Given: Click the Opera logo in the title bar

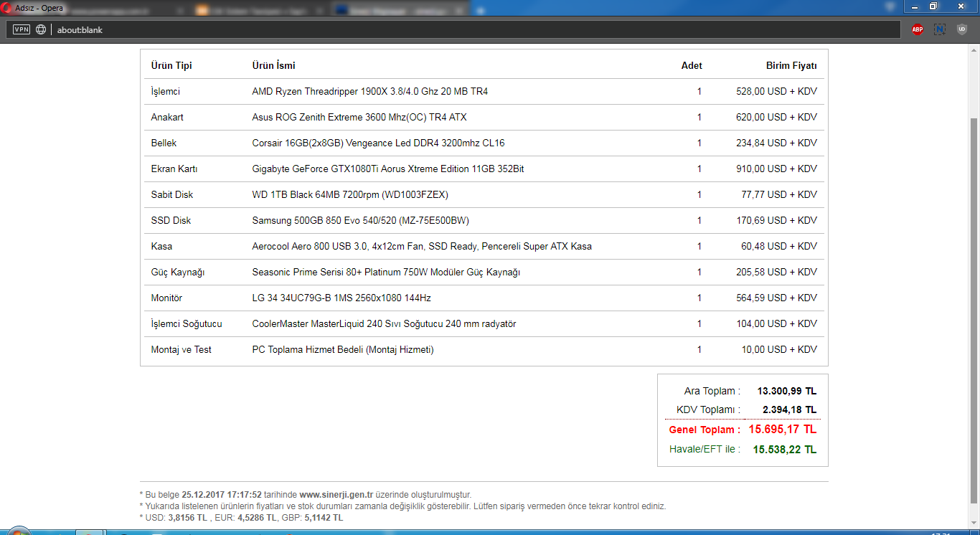Looking at the screenshot, I should click(x=7, y=8).
